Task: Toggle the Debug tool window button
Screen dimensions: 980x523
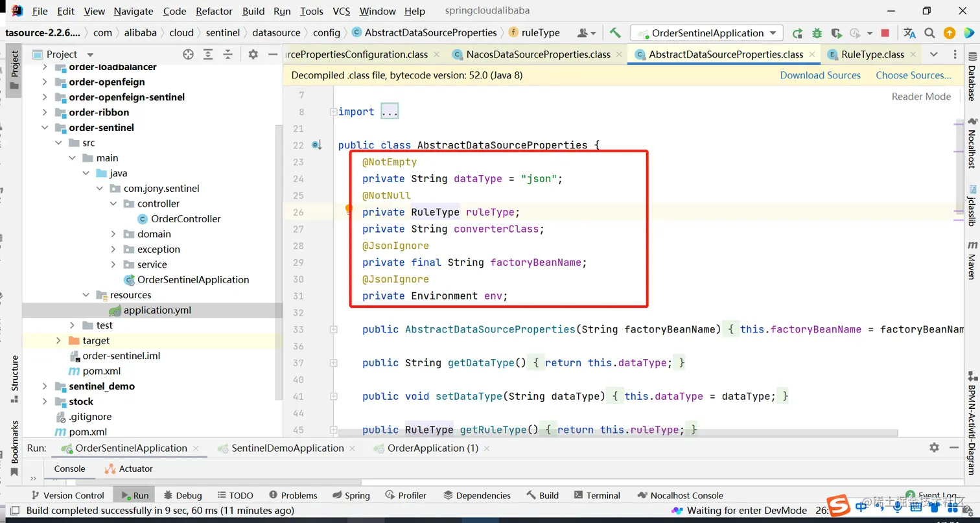Action: pos(183,495)
